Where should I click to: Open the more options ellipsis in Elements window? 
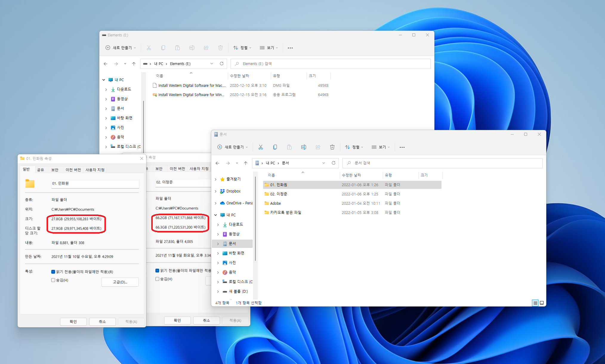point(290,48)
